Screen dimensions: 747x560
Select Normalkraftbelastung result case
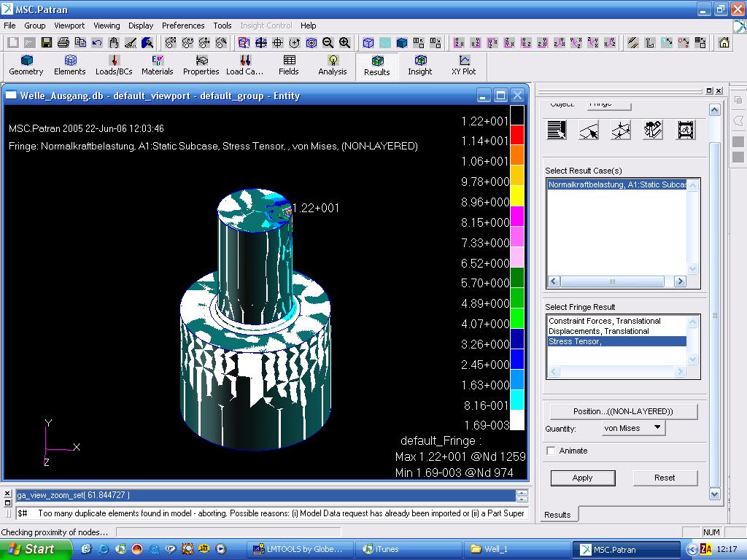click(x=617, y=184)
